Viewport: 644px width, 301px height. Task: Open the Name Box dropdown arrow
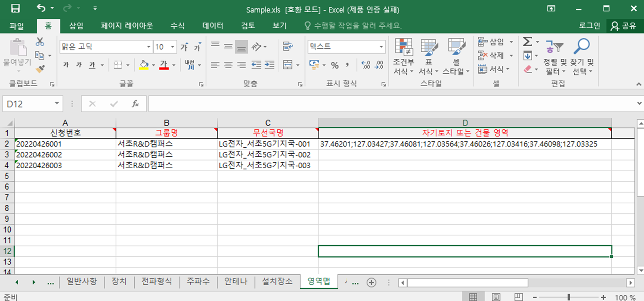click(56, 104)
